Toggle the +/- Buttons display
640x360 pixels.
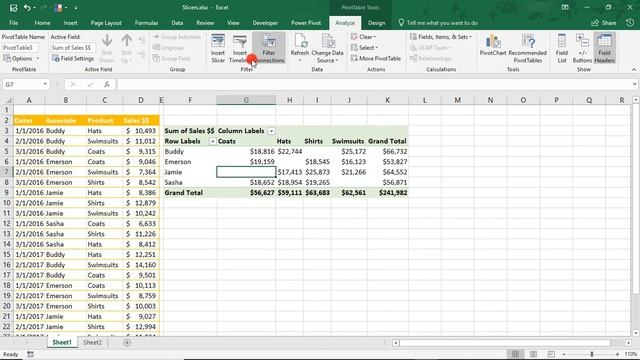(x=582, y=48)
